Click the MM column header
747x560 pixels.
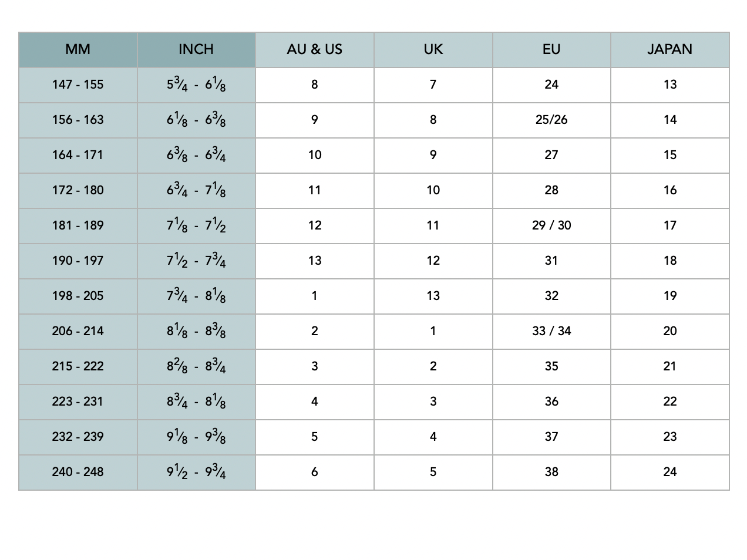(78, 49)
